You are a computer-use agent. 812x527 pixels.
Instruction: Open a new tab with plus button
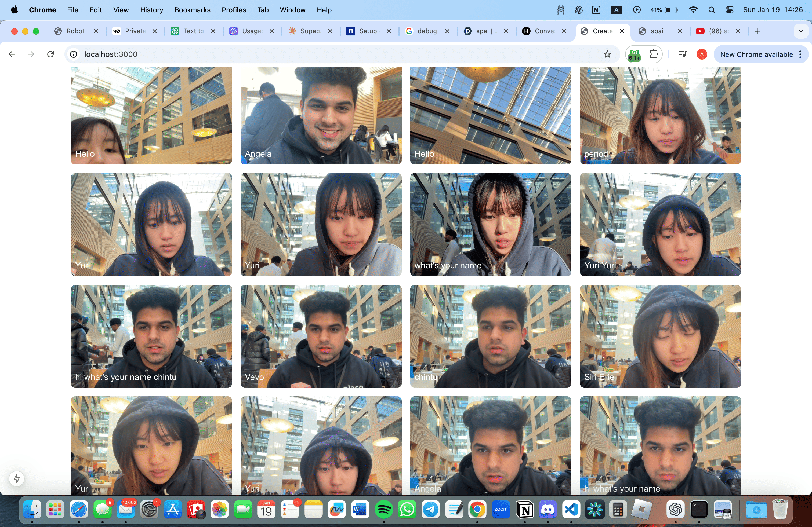pos(757,31)
